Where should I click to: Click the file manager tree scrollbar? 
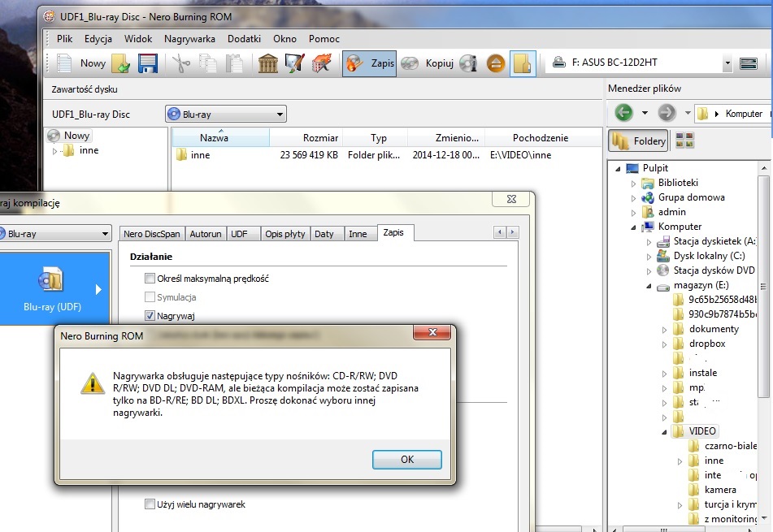763,286
